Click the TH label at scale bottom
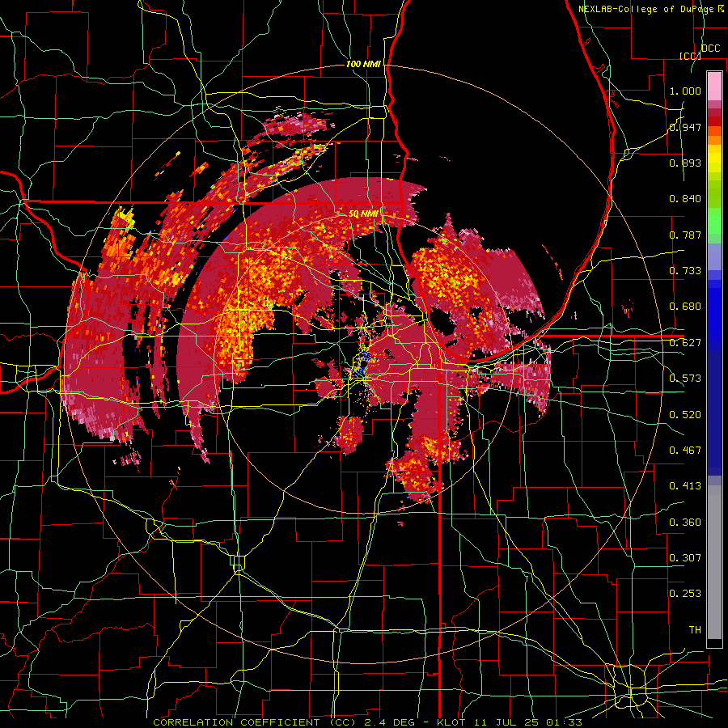The width and height of the screenshot is (728, 728). [695, 630]
